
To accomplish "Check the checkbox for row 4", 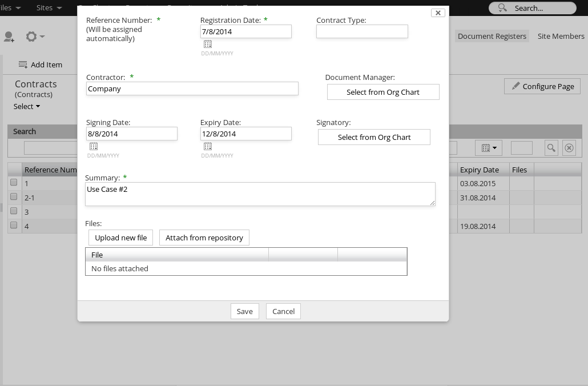I will [x=14, y=226].
